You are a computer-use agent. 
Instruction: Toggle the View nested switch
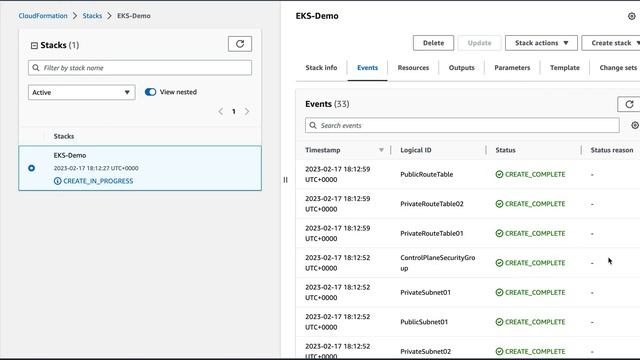point(150,92)
